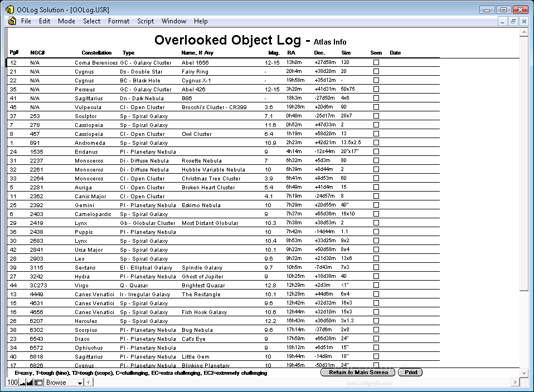534x392 pixels.
Task: Click the name The Rectangle
Action: (201, 294)
